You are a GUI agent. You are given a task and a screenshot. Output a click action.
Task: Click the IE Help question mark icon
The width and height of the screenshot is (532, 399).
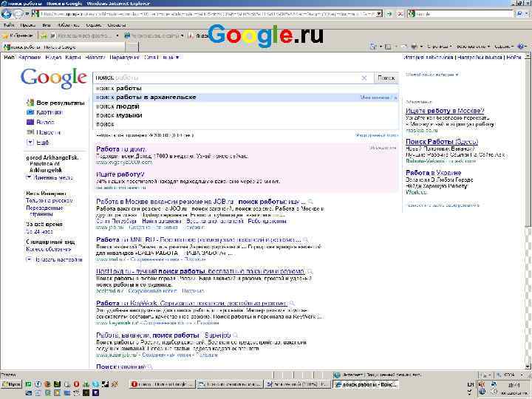point(519,46)
